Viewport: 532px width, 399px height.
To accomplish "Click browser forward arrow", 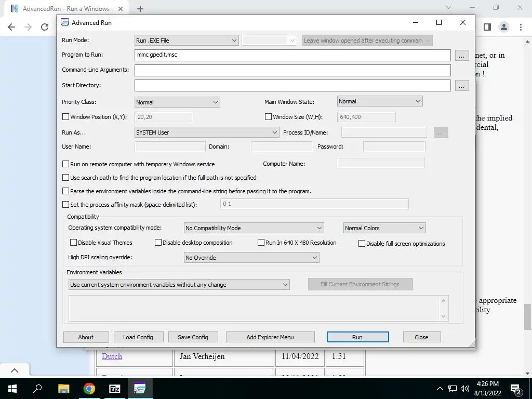I will [x=28, y=27].
